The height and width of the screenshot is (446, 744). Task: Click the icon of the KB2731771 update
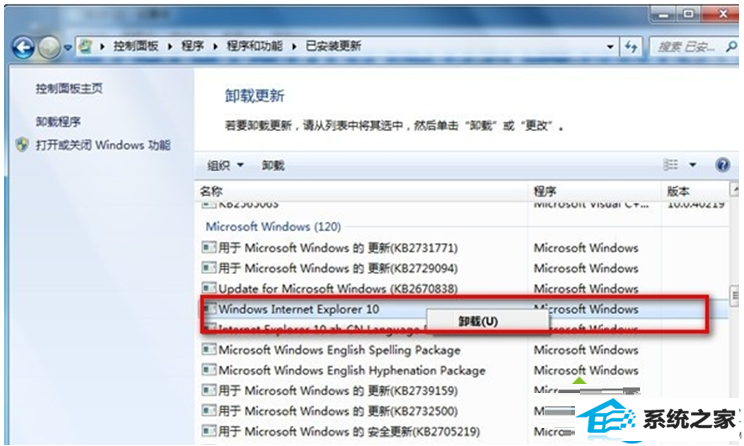[x=209, y=247]
